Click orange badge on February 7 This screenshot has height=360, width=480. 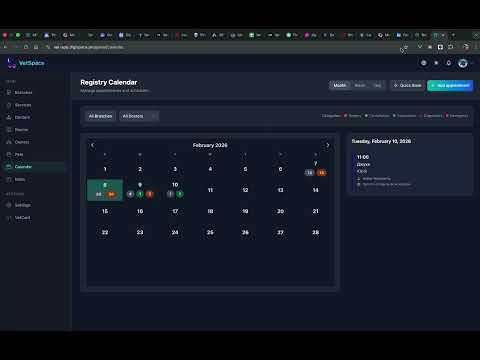pos(322,173)
